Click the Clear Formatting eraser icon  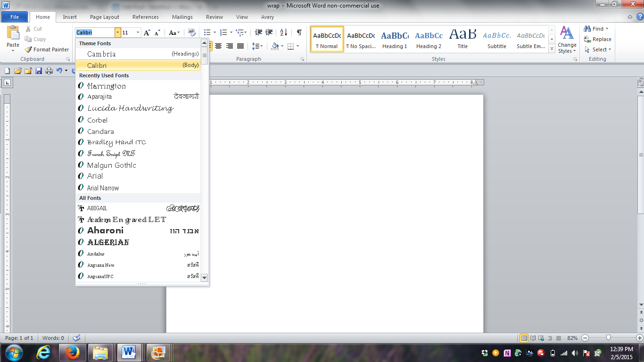tap(191, 33)
